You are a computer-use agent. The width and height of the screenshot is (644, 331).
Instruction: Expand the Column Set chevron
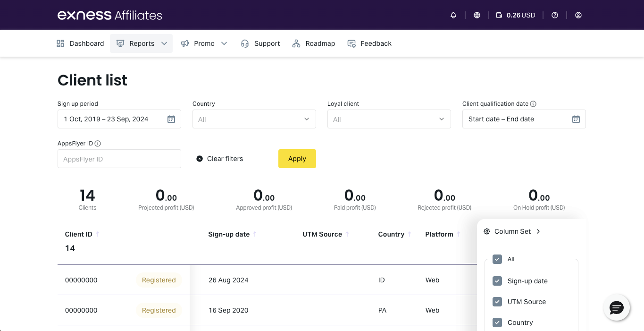tap(538, 231)
